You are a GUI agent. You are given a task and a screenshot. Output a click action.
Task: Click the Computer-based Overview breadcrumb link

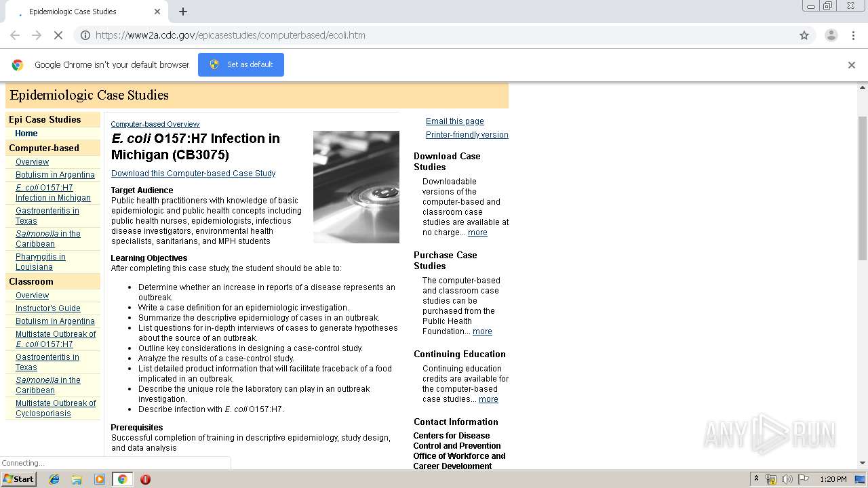tap(155, 125)
